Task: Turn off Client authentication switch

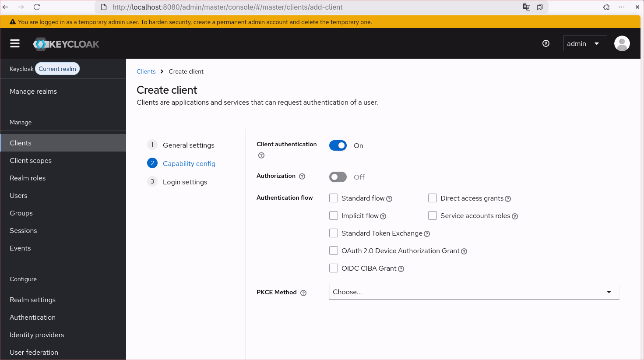Action: click(338, 145)
